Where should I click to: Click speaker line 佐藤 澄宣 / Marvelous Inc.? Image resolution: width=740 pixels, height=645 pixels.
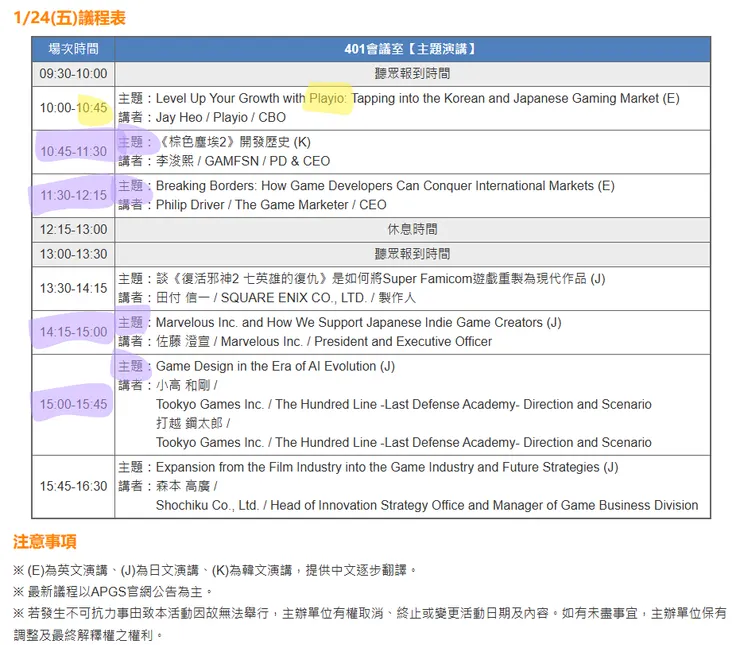point(305,342)
